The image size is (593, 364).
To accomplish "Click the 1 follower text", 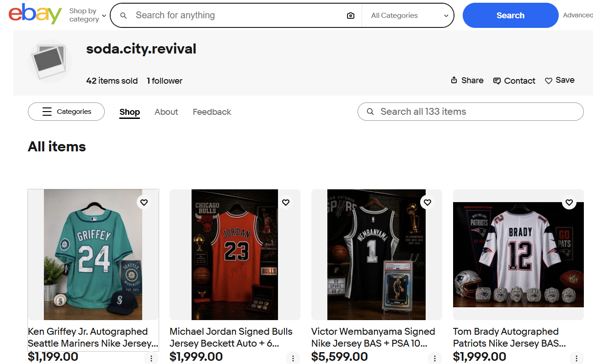I will [165, 81].
